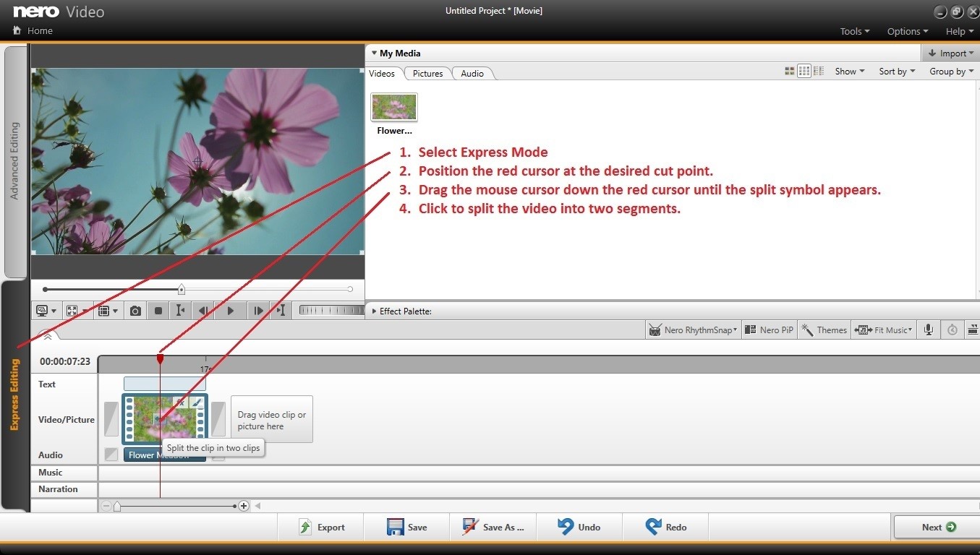Open the Tools menu
980x555 pixels.
(x=854, y=31)
